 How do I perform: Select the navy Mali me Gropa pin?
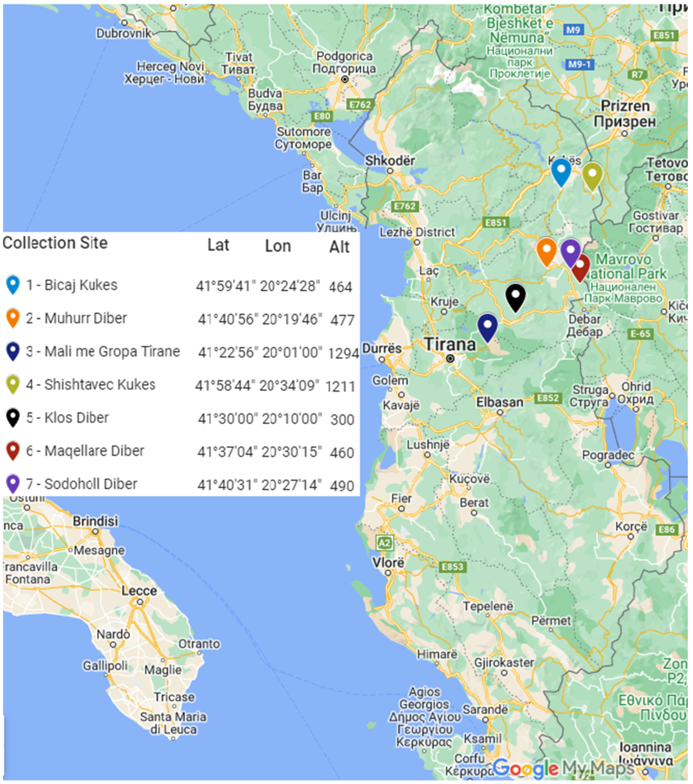(487, 327)
